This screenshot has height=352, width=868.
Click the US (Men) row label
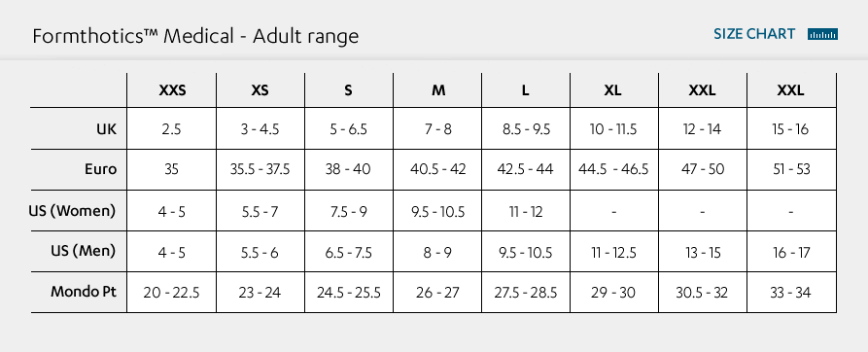[x=83, y=251]
